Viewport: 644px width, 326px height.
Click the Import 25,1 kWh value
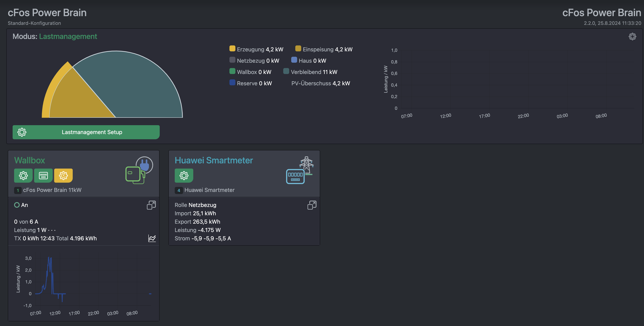[x=195, y=213]
